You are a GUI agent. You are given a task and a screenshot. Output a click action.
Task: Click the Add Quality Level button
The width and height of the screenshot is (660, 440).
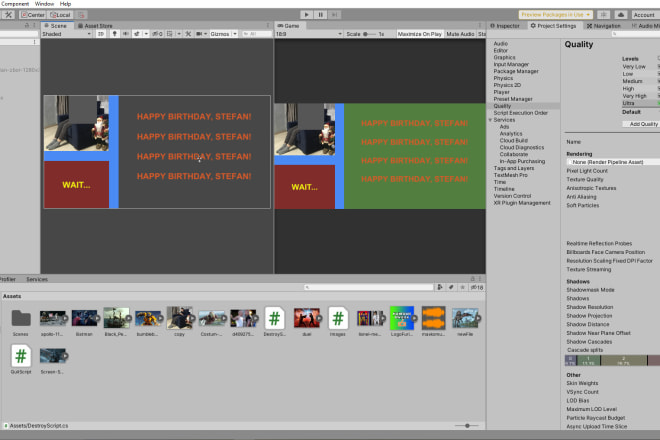643,124
